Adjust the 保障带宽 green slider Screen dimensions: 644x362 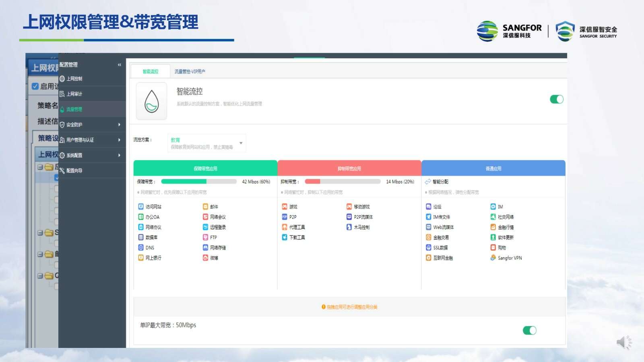click(199, 181)
